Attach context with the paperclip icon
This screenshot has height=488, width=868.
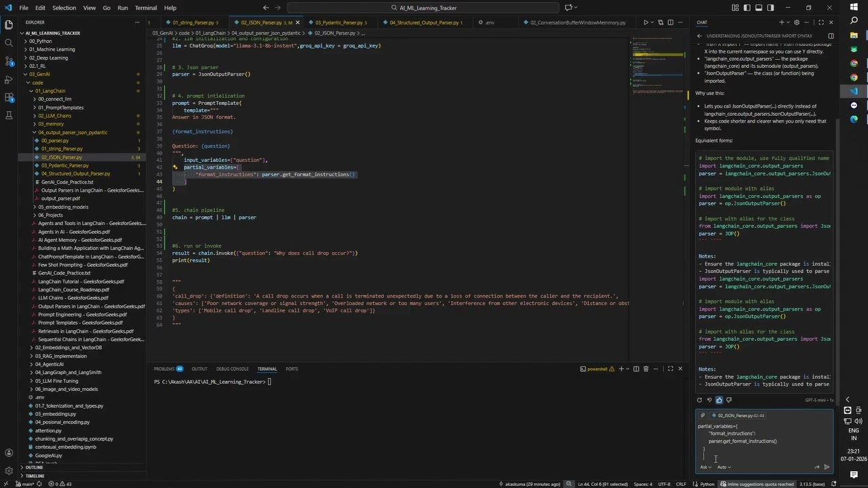703,415
